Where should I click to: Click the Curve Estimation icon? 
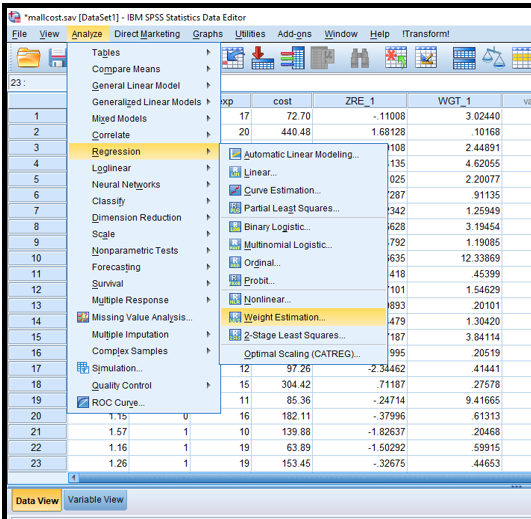tap(235, 190)
